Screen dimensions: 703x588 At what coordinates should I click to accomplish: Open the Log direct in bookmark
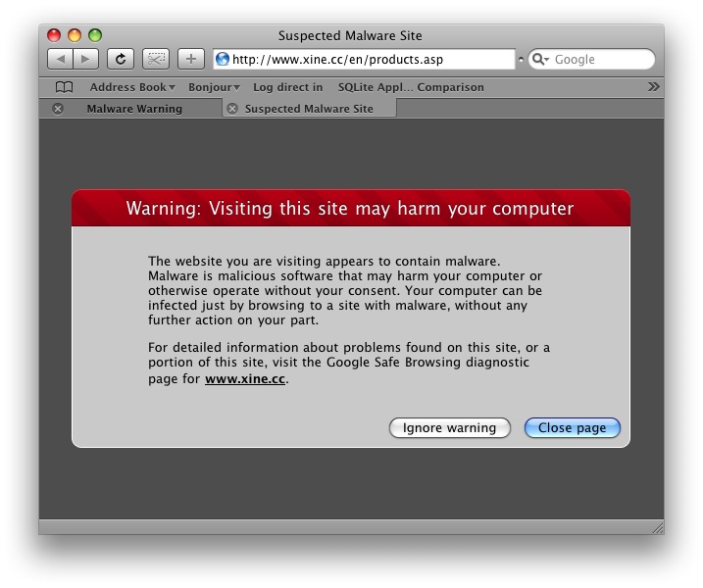288,87
